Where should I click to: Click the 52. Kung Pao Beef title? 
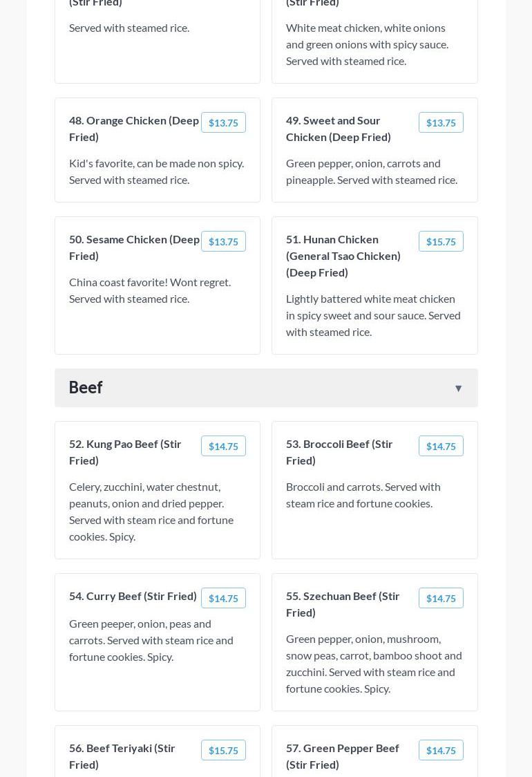pyautogui.click(x=125, y=452)
